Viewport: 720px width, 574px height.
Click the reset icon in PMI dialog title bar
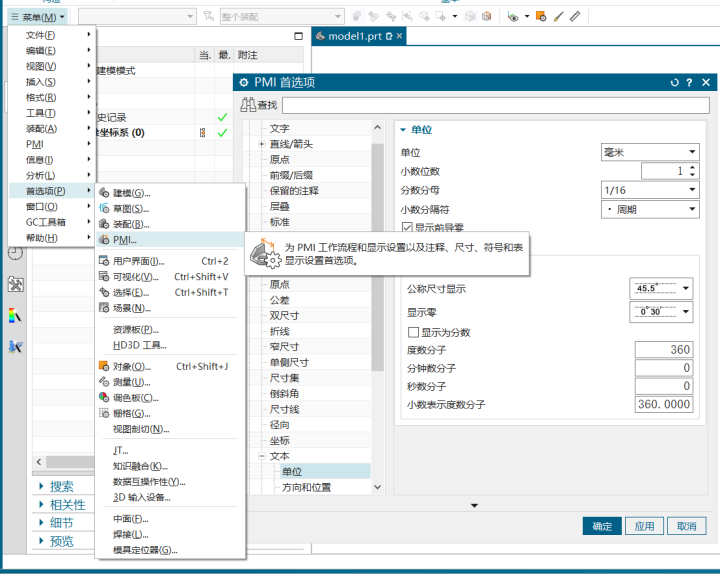(674, 82)
